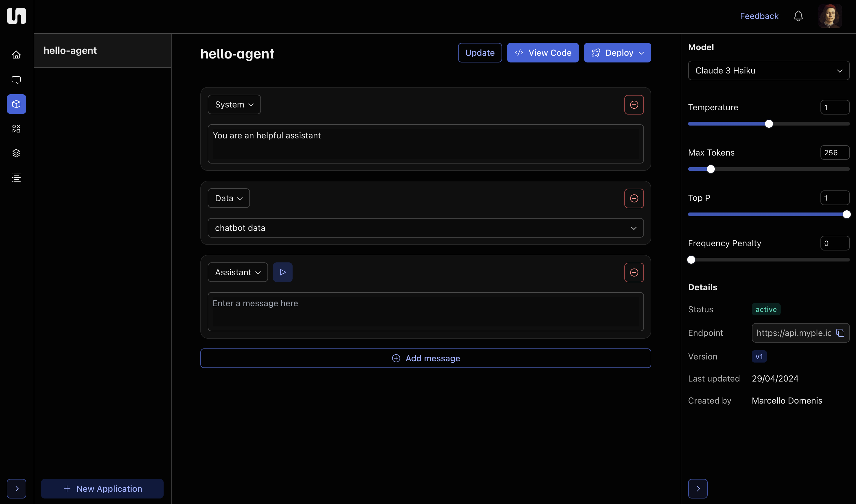856x504 pixels.
Task: Open the chat bubble sidebar icon
Action: (16, 80)
